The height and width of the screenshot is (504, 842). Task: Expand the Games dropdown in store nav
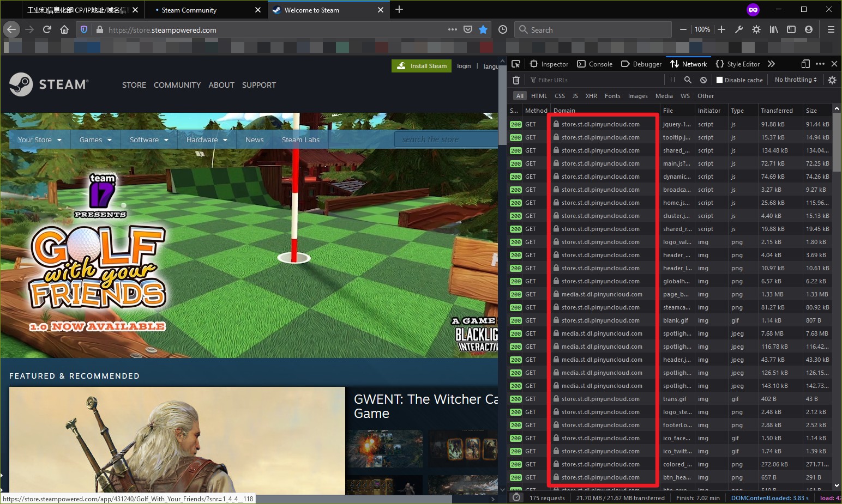95,140
